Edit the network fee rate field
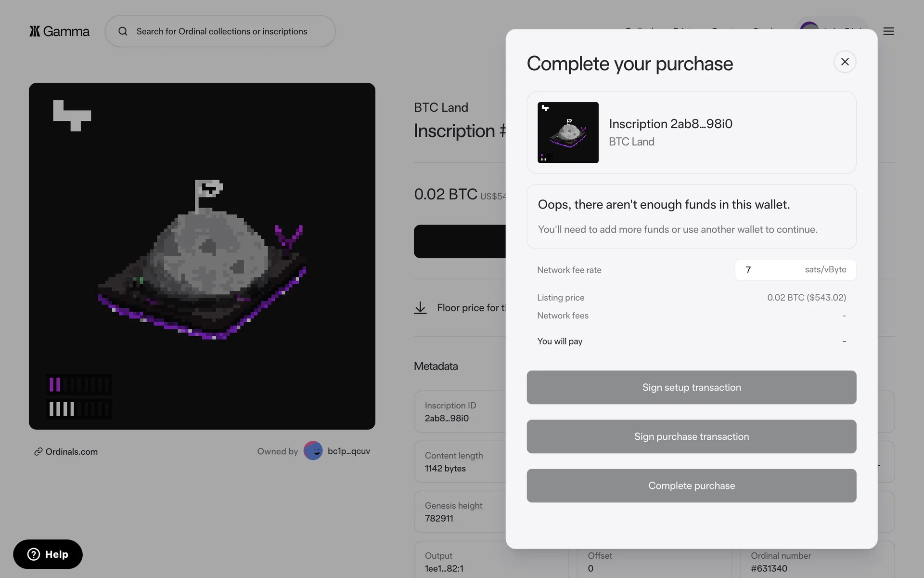The width and height of the screenshot is (924, 578). click(770, 270)
